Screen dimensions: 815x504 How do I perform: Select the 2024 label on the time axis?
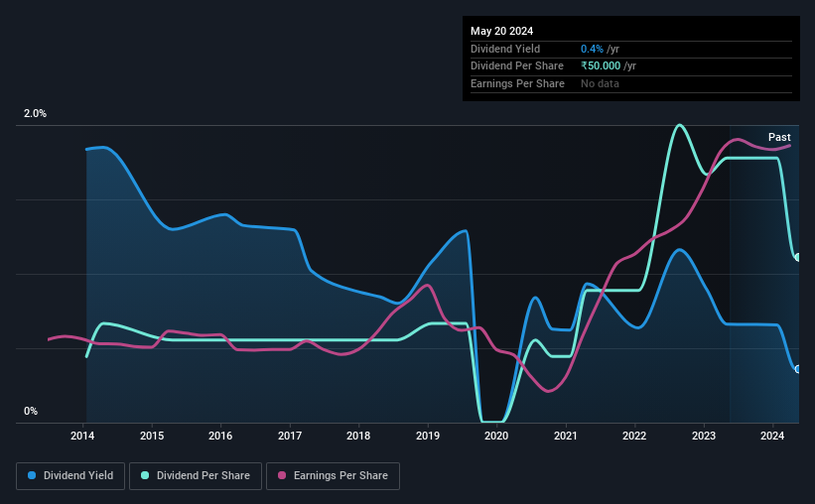[x=772, y=436]
